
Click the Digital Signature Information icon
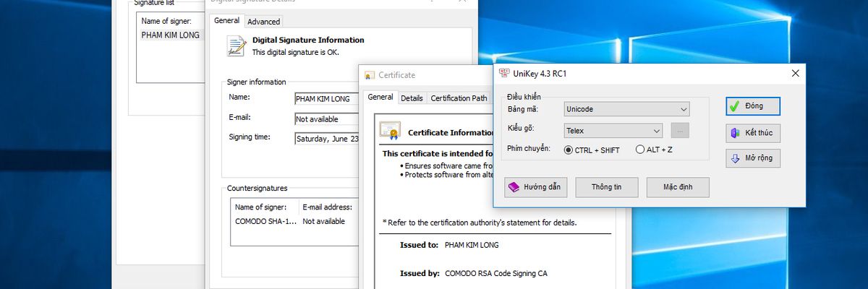click(236, 46)
